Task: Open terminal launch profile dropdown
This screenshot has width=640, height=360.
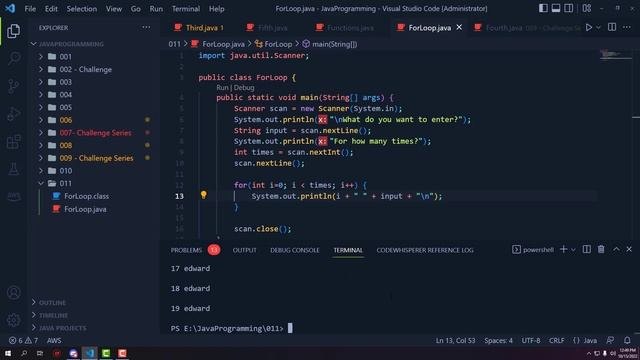Action: [x=573, y=249]
